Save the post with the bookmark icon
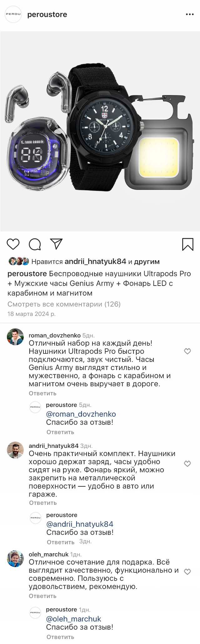The height and width of the screenshot is (644, 200). [187, 244]
